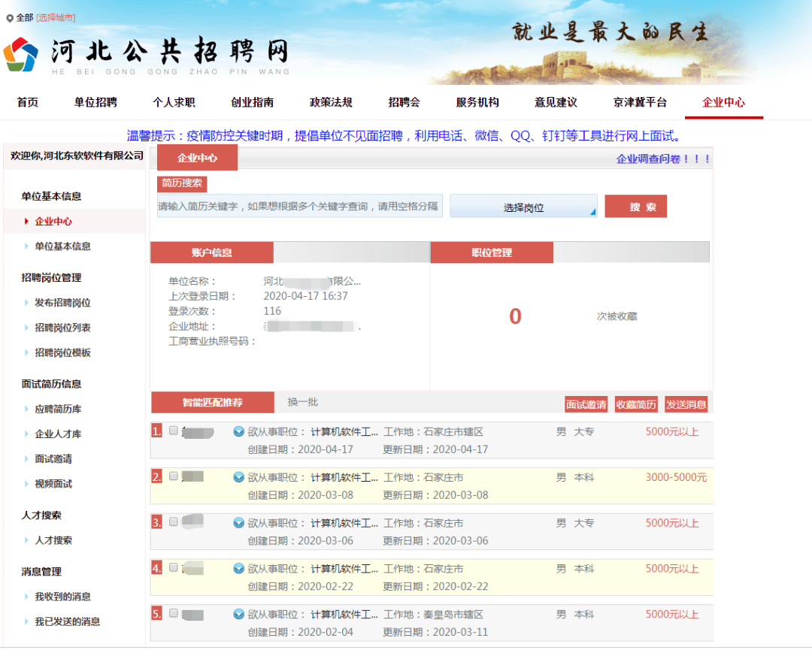Screen dimensions: 812x650
Task: Click the 面试邀请 red button
Action: click(586, 404)
